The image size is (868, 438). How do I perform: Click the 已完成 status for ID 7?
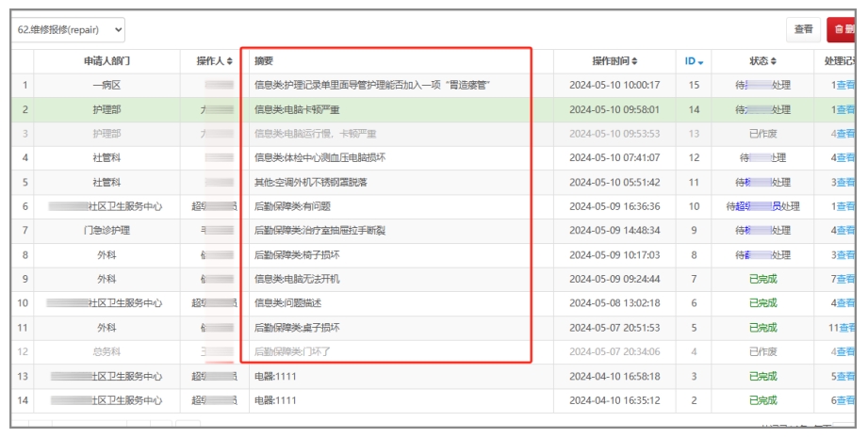click(762, 279)
